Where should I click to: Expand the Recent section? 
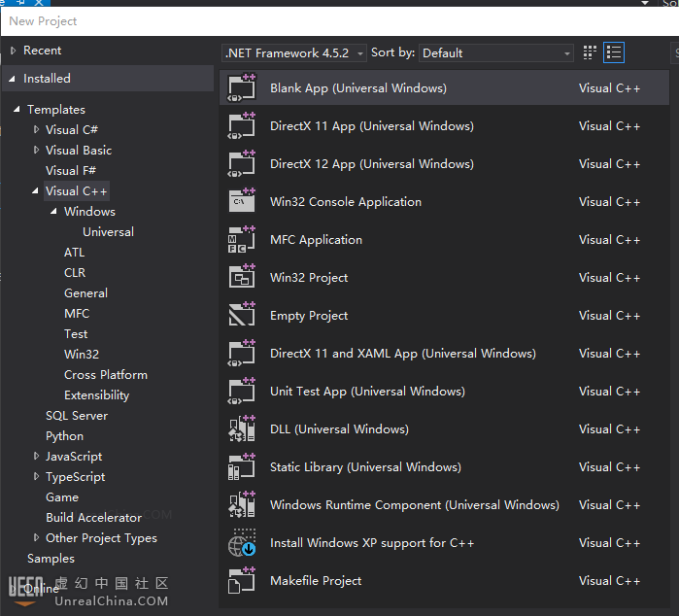pos(13,51)
